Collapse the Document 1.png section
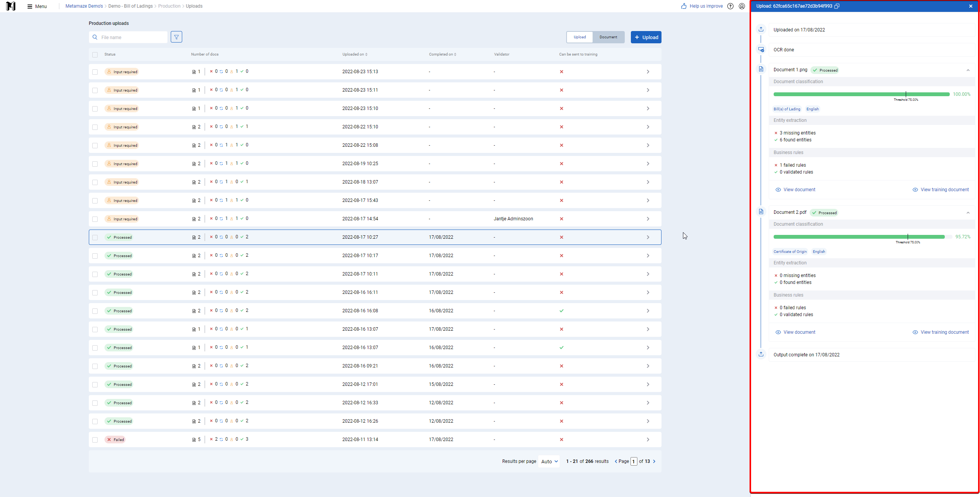This screenshot has width=980, height=497. (x=968, y=70)
